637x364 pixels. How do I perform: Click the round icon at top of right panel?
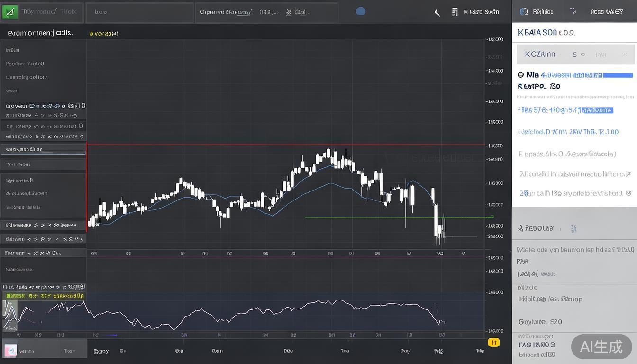[x=524, y=12]
